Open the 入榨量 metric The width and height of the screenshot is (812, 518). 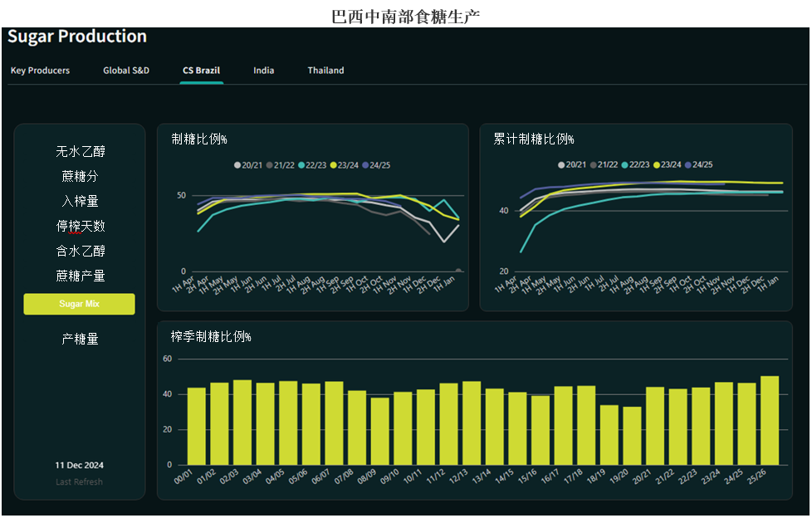pyautogui.click(x=80, y=202)
